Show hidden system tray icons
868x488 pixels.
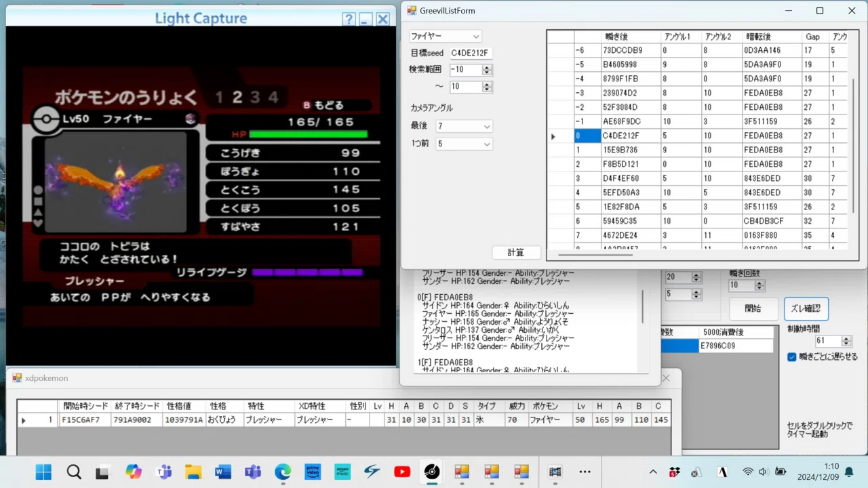(x=653, y=472)
